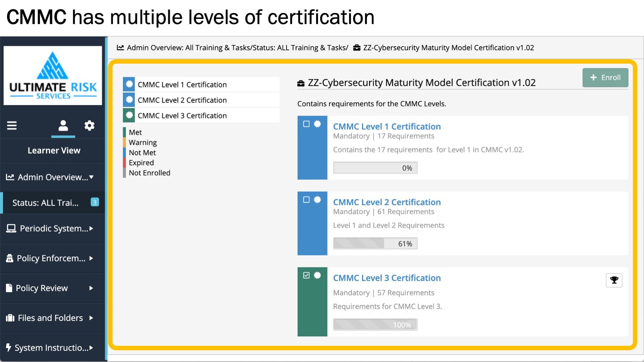Click the Policy Enforcement agent icon
The width and height of the screenshot is (644, 362).
[10, 258]
